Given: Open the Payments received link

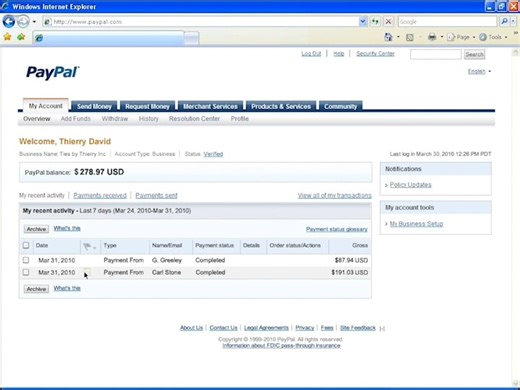Looking at the screenshot, I should pos(100,195).
